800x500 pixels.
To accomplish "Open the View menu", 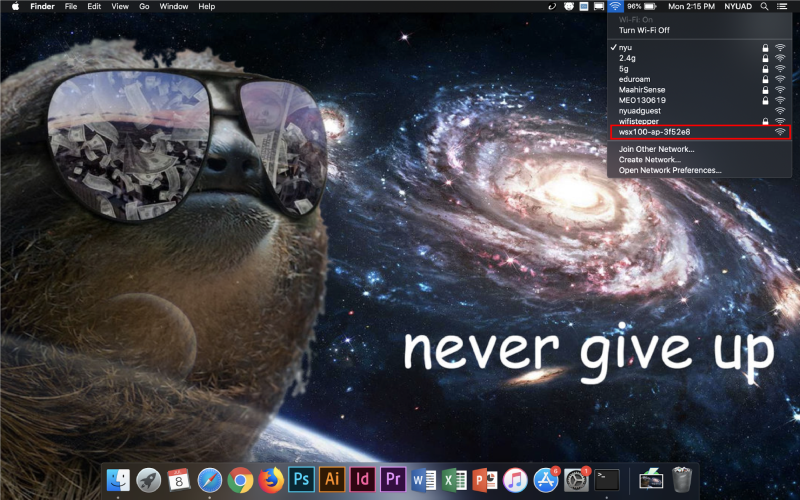I will tap(120, 6).
